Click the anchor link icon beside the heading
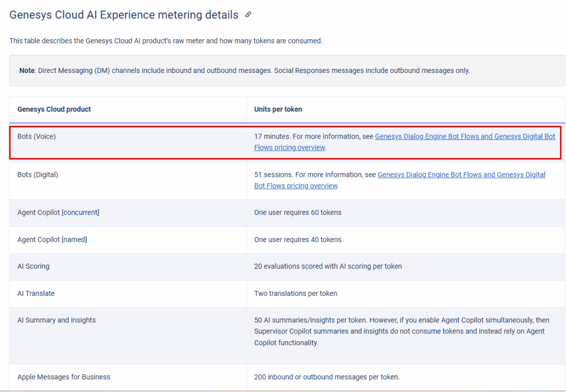The width and height of the screenshot is (566, 392). point(248,15)
